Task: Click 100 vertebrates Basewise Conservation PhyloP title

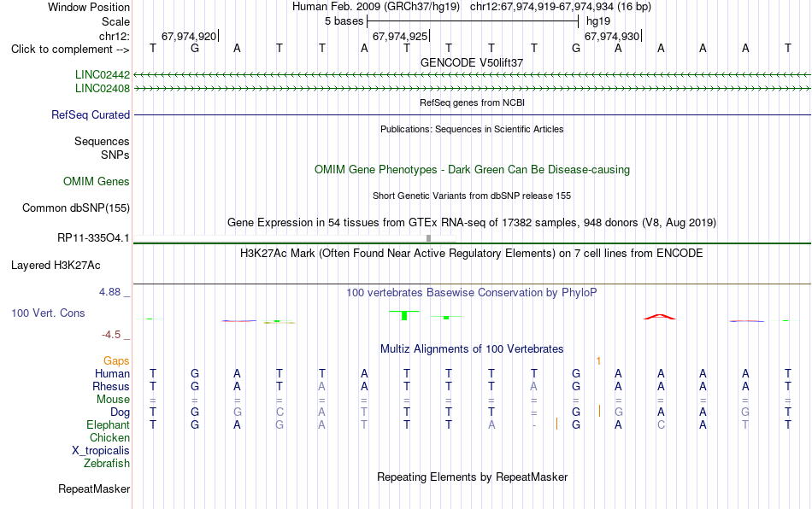Action: (x=472, y=292)
